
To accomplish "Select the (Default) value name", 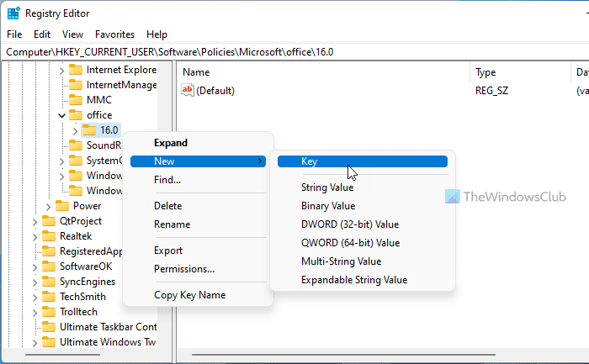I will point(215,91).
